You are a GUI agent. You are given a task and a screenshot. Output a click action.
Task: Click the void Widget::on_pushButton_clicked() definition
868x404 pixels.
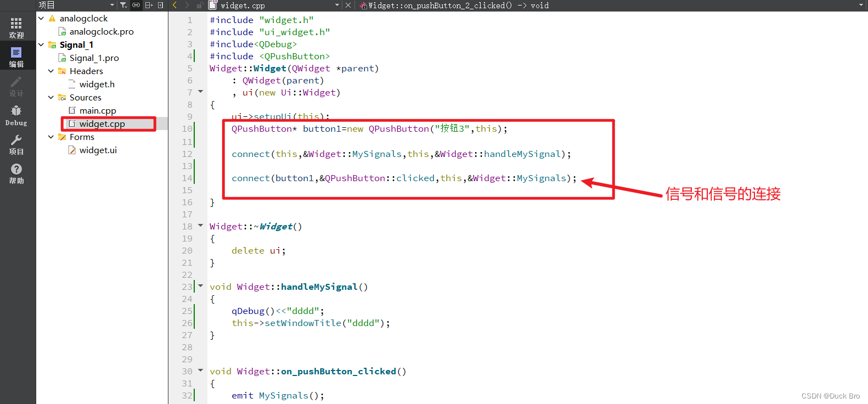tap(308, 371)
